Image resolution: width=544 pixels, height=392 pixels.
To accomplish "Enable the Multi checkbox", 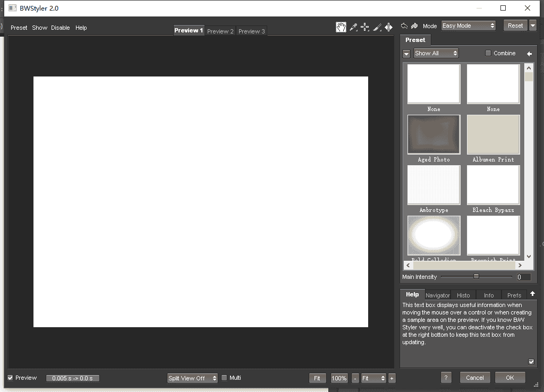I will pos(224,378).
